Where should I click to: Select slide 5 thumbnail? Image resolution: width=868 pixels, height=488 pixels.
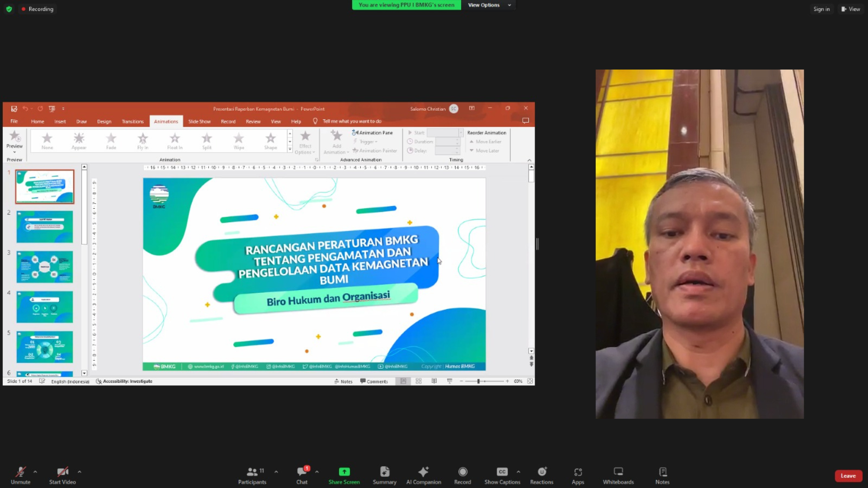coord(45,347)
